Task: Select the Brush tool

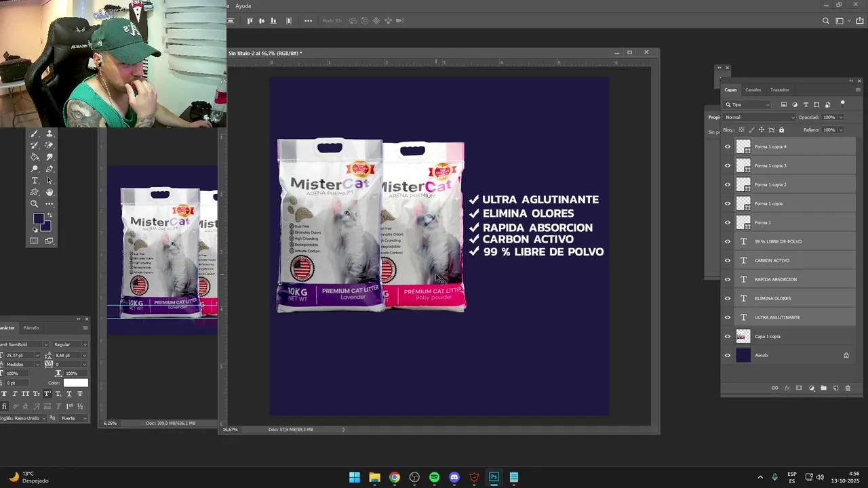Action: pyautogui.click(x=35, y=134)
